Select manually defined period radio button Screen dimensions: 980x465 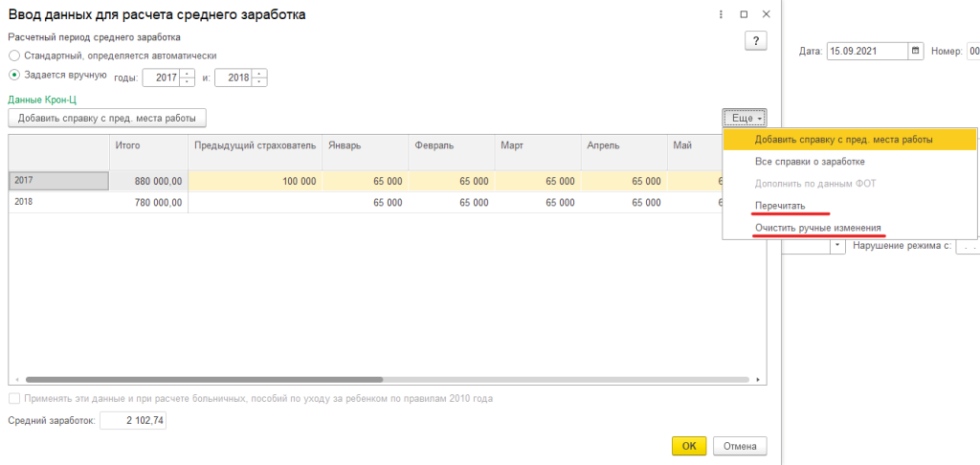tap(14, 75)
